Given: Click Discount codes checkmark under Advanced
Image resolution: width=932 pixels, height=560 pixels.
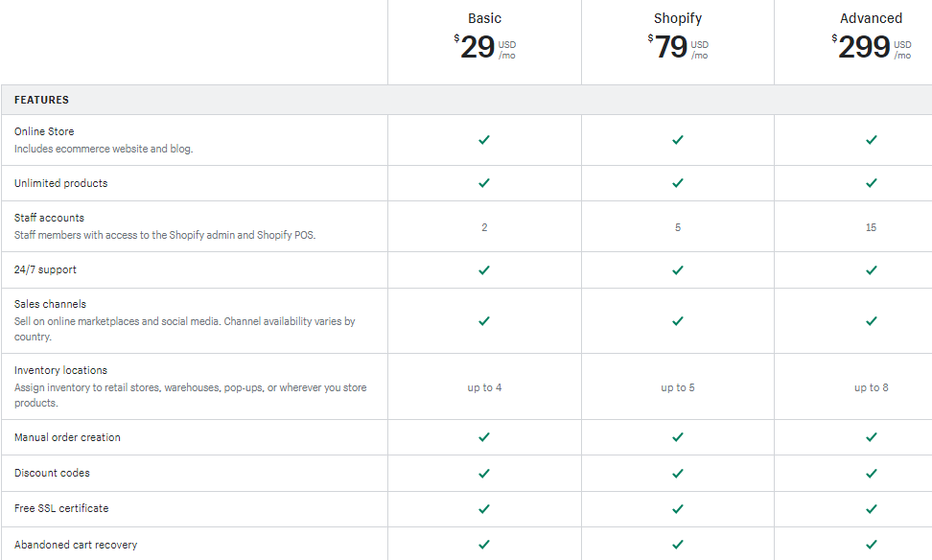Looking at the screenshot, I should point(872,473).
